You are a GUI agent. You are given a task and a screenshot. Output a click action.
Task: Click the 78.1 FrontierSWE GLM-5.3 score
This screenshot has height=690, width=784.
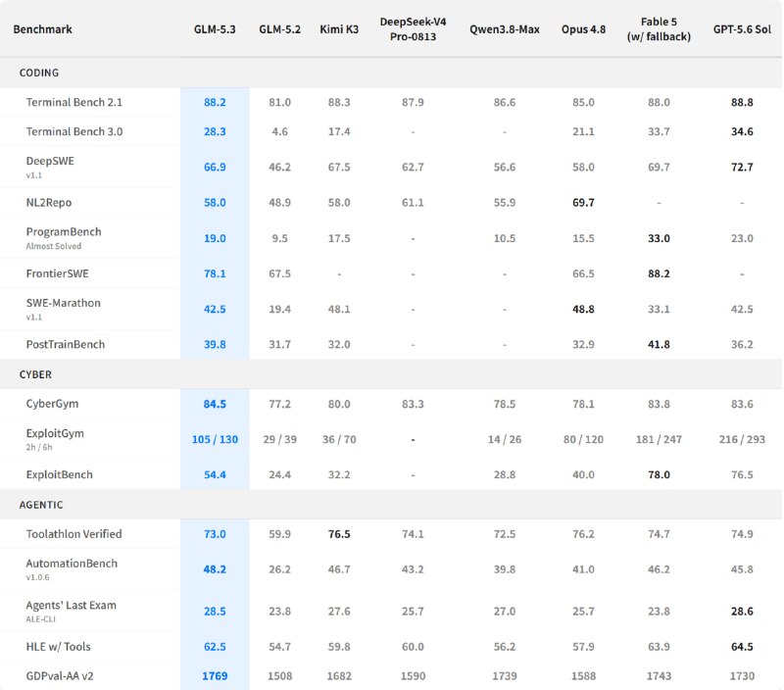coord(215,273)
